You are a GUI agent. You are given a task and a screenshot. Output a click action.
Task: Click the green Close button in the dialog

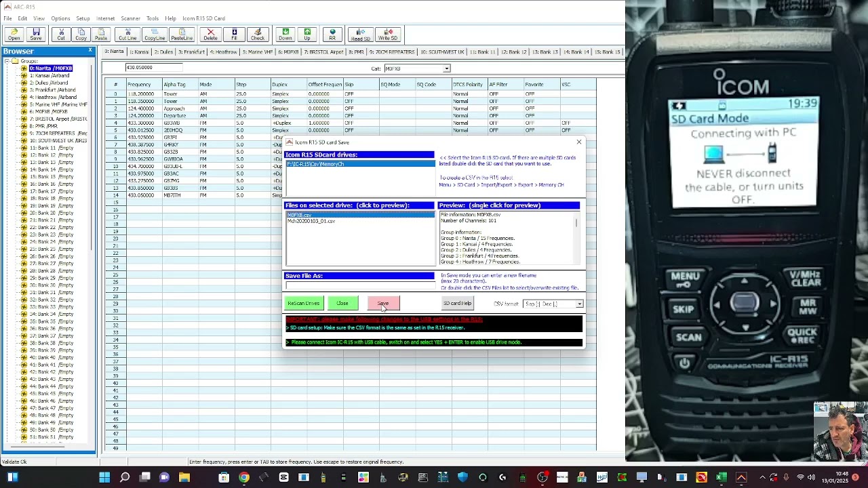click(342, 303)
